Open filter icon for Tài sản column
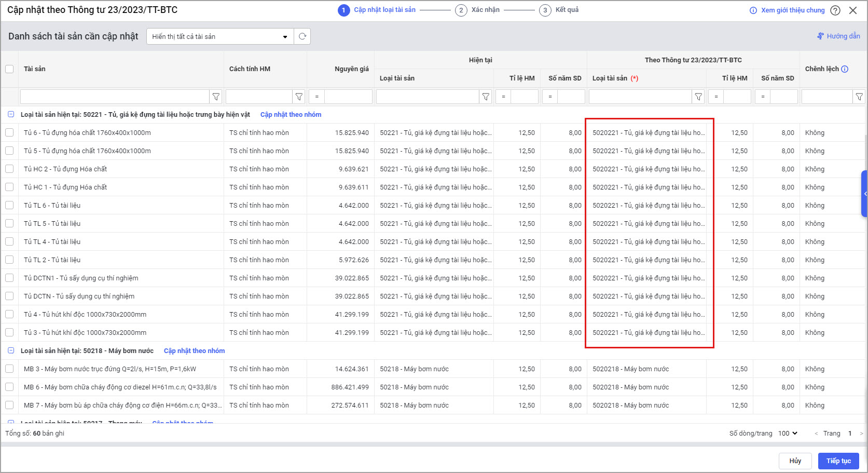This screenshot has height=473, width=868. click(216, 97)
